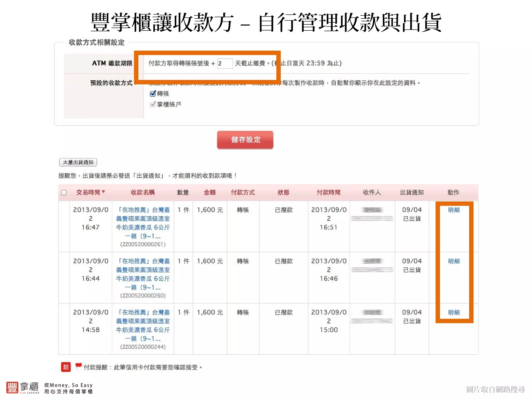Viewport: 532px width, 399px height.
Task: Click the 付款時間 column header
Action: (x=329, y=192)
